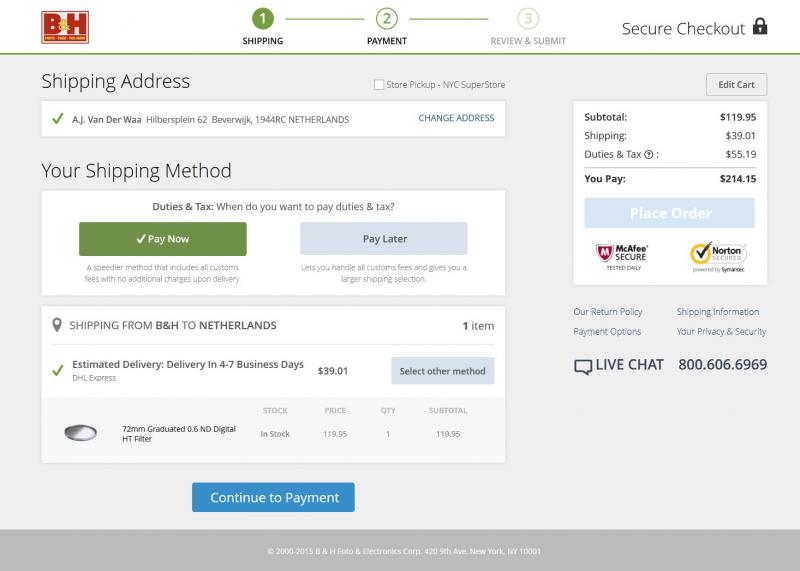800x571 pixels.
Task: Click Change Address link
Action: click(456, 118)
